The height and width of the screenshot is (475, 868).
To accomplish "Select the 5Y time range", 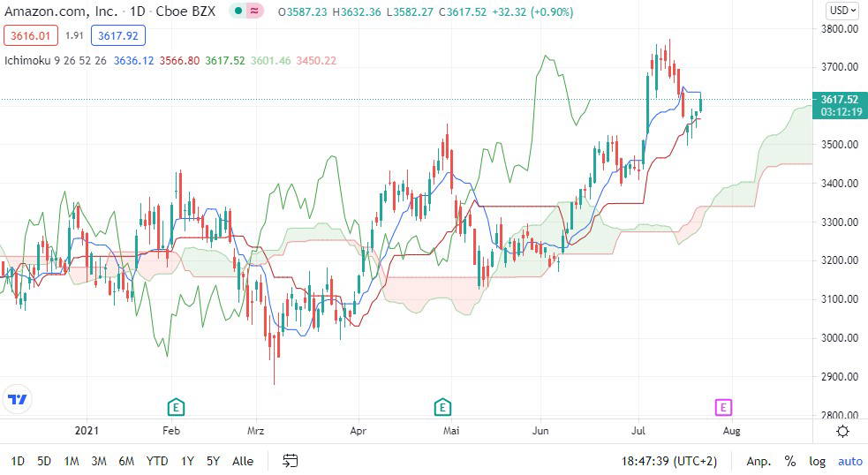I will [x=213, y=461].
